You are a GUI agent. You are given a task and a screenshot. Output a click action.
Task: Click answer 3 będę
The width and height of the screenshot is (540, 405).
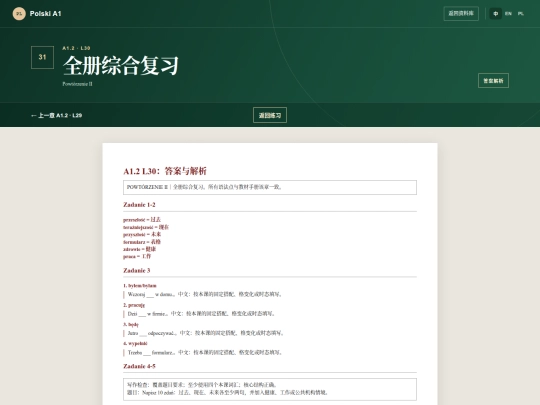[131, 324]
